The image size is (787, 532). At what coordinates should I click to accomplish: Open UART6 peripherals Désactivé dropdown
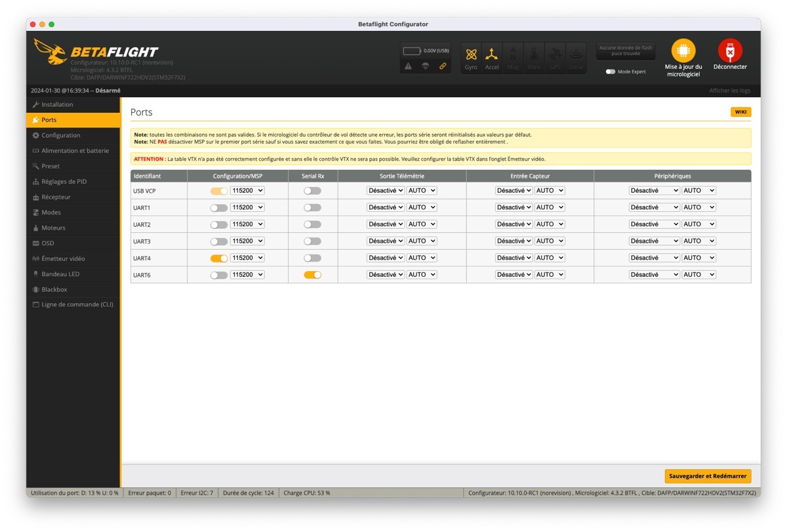pyautogui.click(x=654, y=275)
